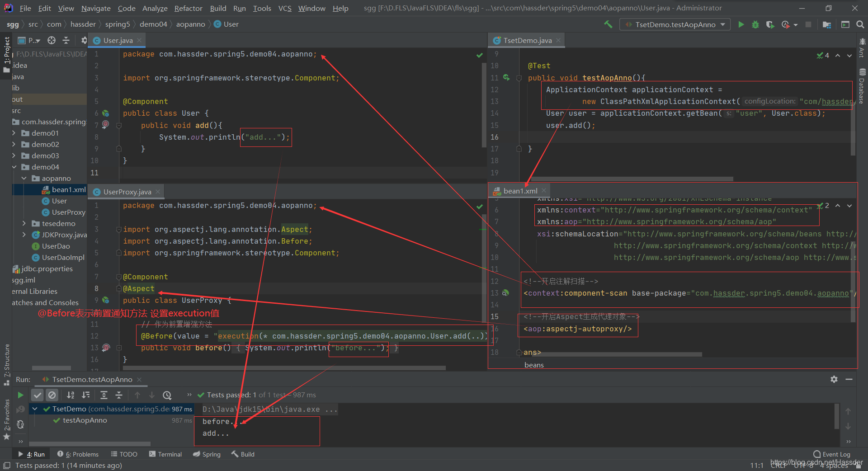Open Project Structure dialog icon
Image resolution: width=868 pixels, height=471 pixels.
click(827, 24)
